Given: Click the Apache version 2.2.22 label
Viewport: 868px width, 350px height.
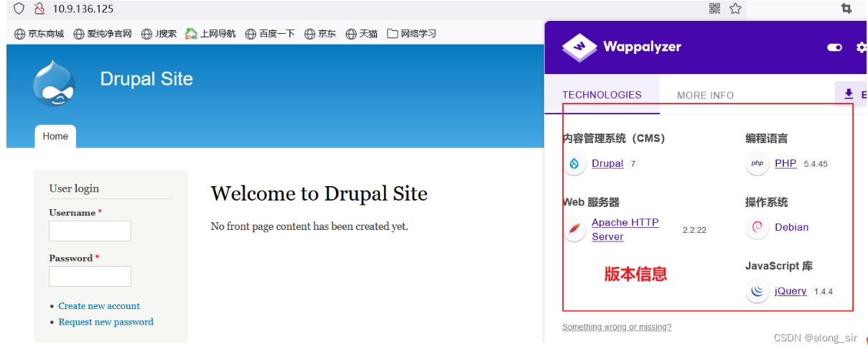Looking at the screenshot, I should click(x=694, y=230).
